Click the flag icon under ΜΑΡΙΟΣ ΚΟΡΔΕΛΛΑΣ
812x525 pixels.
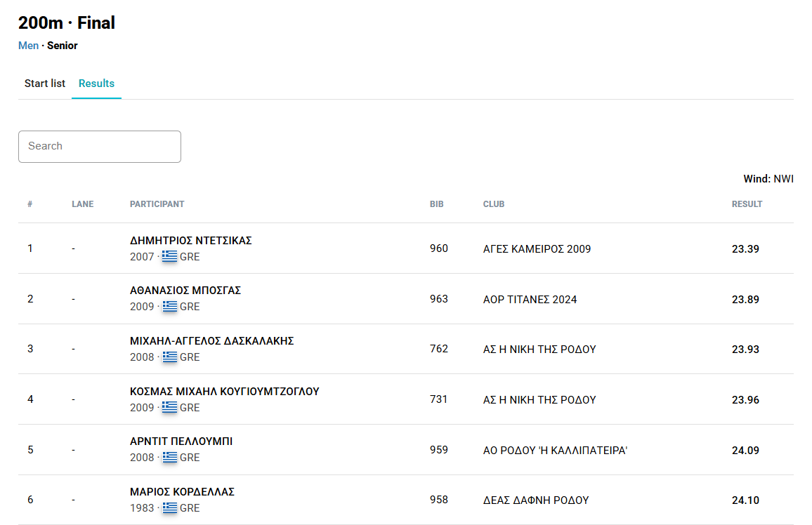169,508
